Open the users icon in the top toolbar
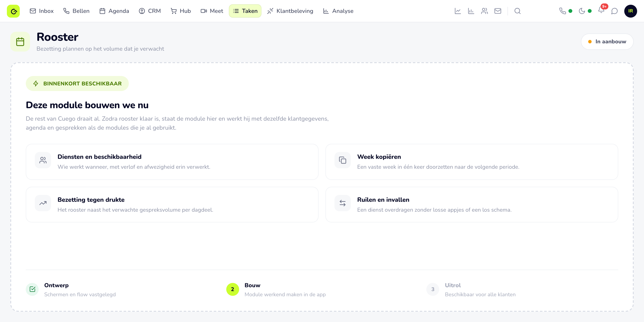The image size is (644, 322). tap(485, 11)
